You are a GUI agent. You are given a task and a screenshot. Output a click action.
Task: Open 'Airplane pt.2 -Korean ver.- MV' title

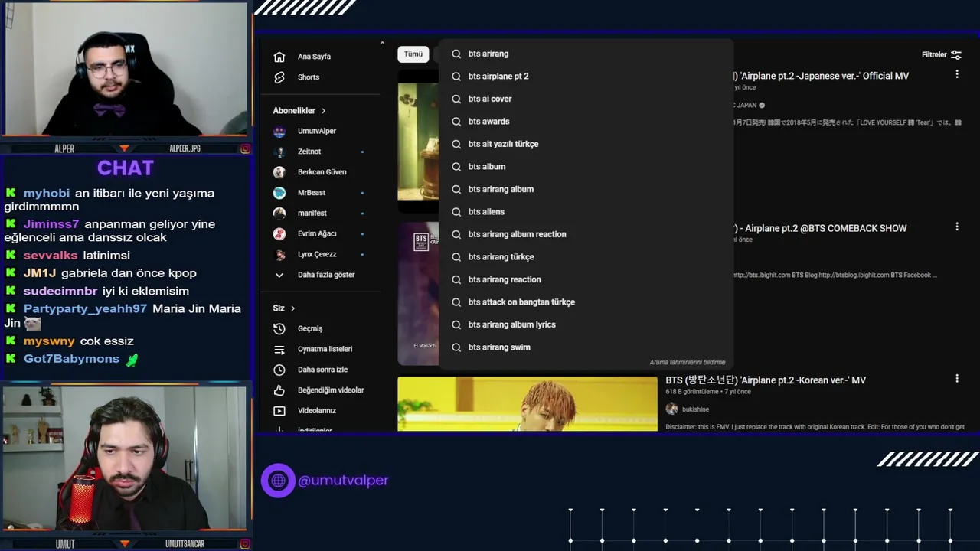pyautogui.click(x=766, y=380)
